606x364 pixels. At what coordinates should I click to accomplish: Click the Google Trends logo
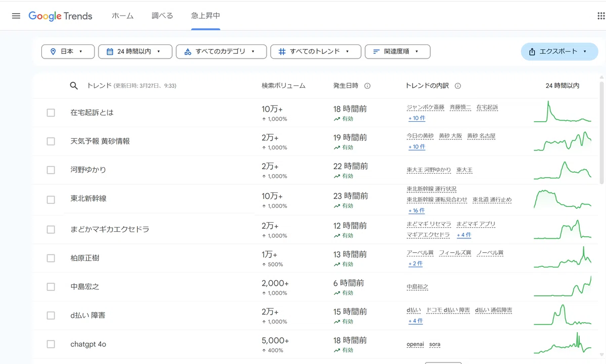coord(61,16)
